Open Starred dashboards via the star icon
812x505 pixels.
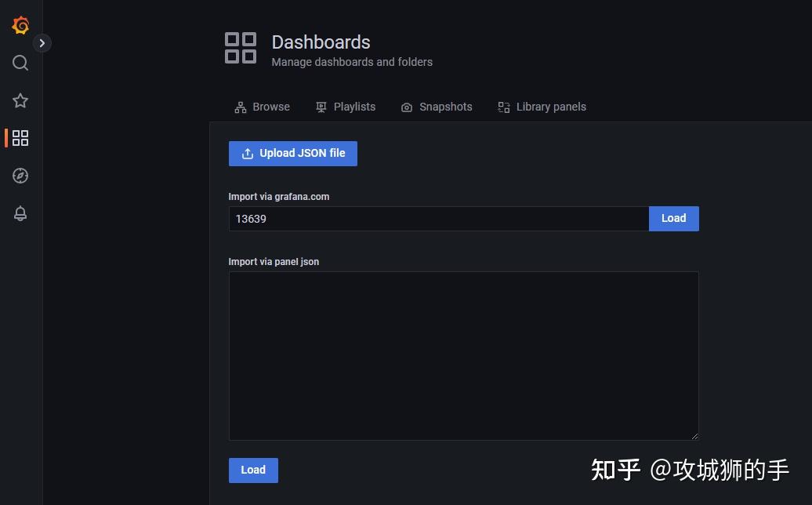[20, 100]
